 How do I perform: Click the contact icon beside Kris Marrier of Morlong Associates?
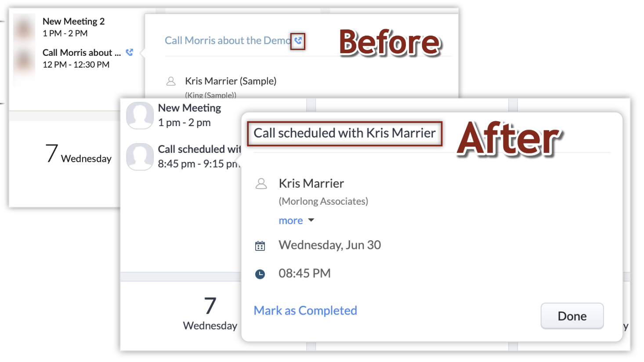tap(261, 184)
